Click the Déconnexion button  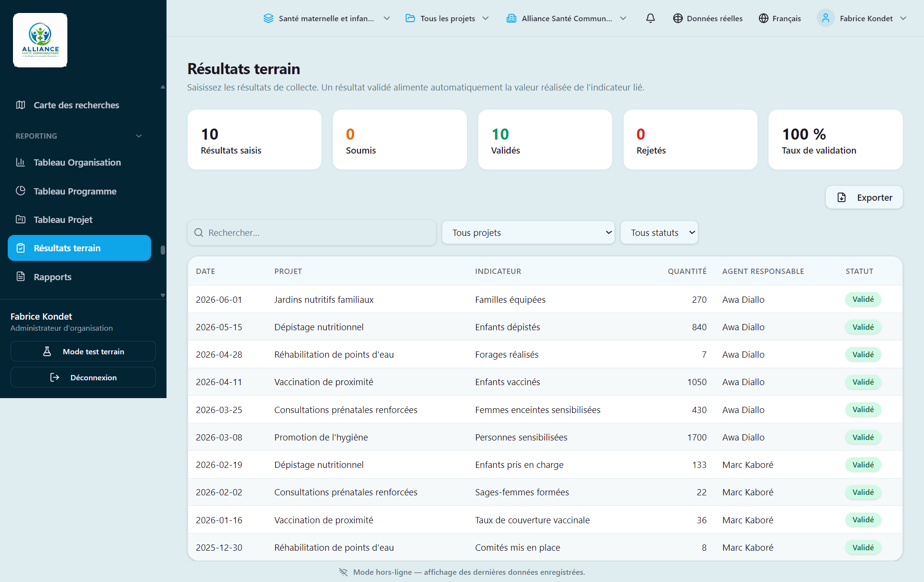83,377
